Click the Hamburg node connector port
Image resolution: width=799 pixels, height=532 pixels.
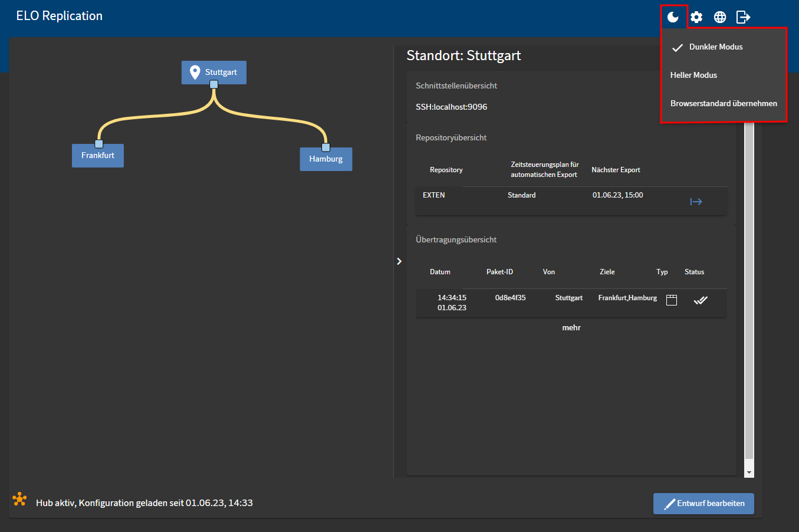(325, 147)
